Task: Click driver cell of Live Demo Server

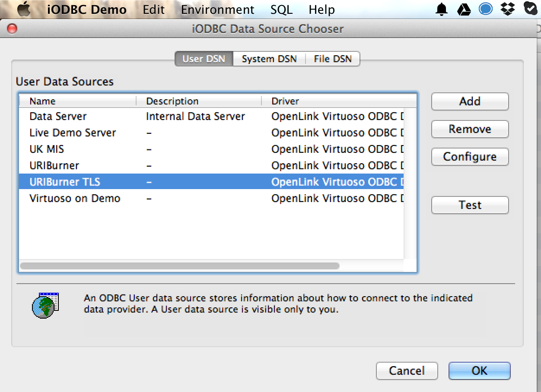Action: tap(337, 133)
